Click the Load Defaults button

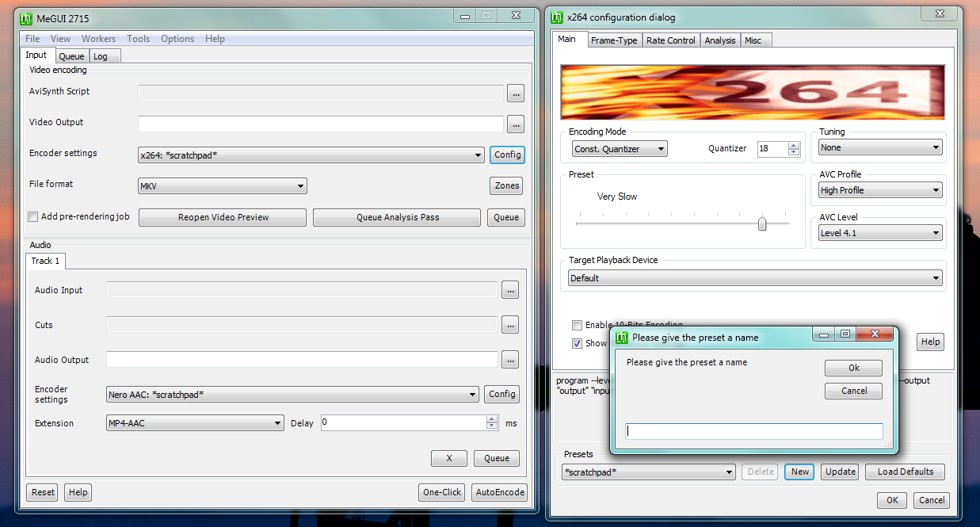(906, 472)
